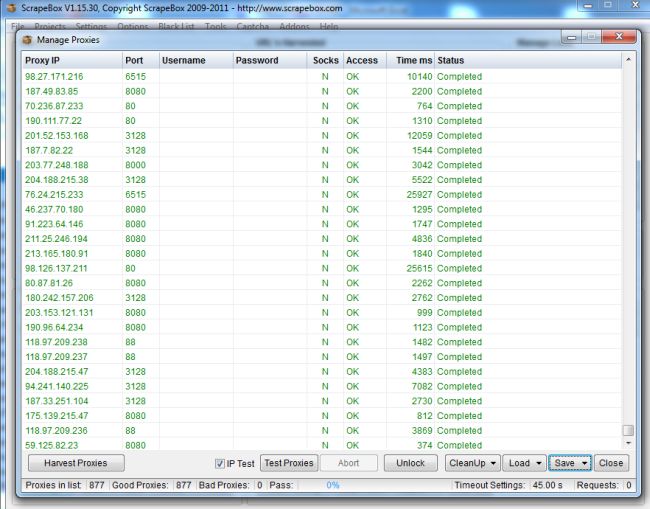Viewport: 650px width, 509px height.
Task: Select proxy row 91.223.64.146
Action: [x=322, y=224]
